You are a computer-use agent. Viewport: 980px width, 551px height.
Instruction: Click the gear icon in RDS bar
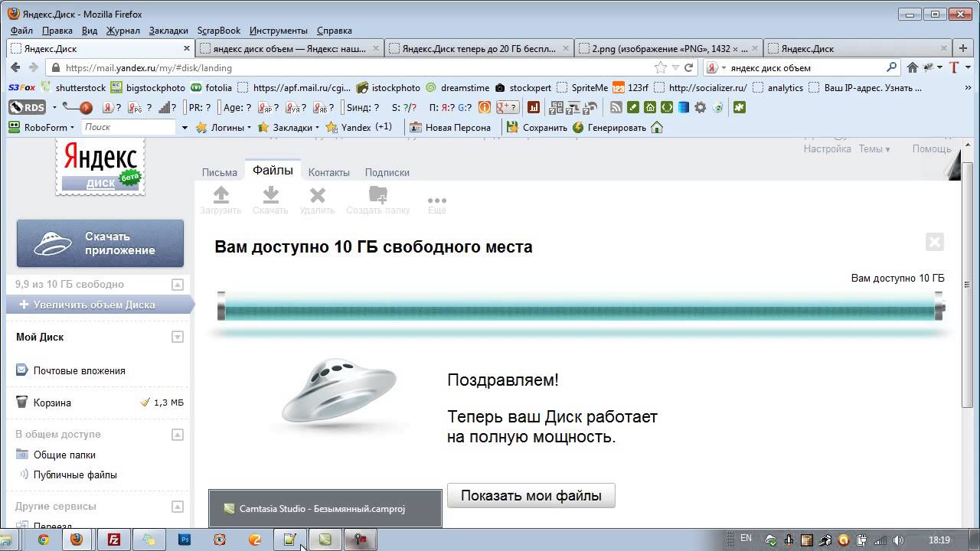[700, 107]
